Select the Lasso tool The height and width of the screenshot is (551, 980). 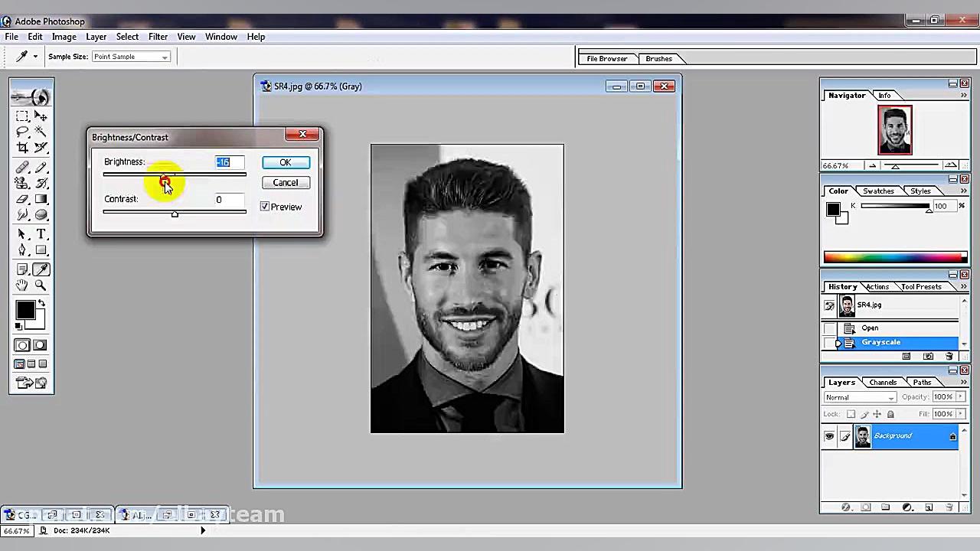22,132
